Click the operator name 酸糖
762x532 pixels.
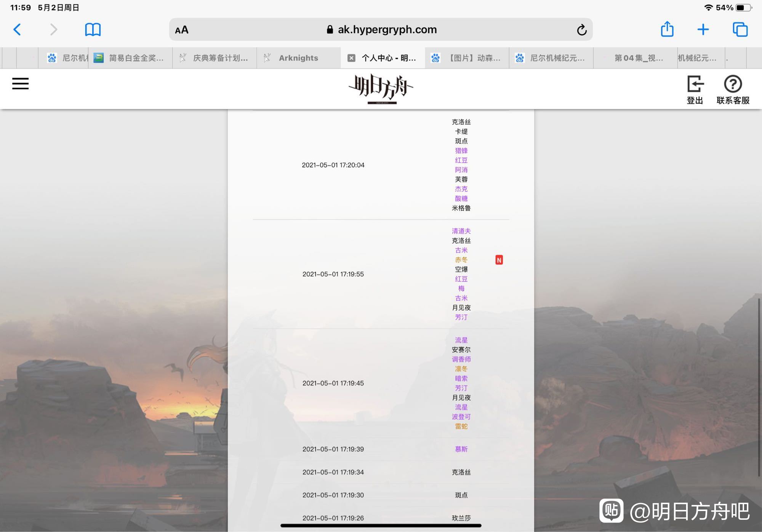tap(461, 198)
